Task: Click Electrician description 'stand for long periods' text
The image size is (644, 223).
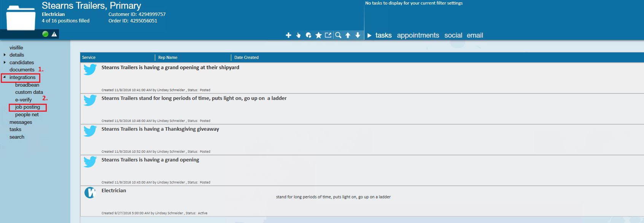Action: [333, 197]
